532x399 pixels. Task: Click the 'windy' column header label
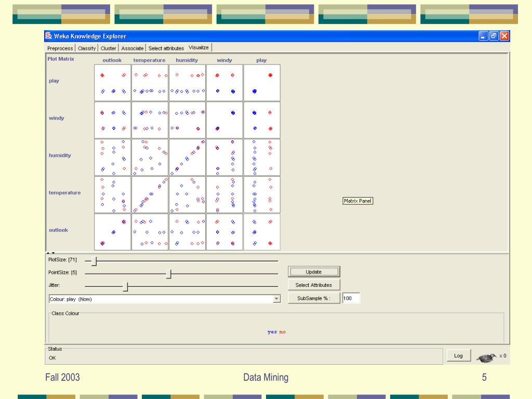click(224, 60)
